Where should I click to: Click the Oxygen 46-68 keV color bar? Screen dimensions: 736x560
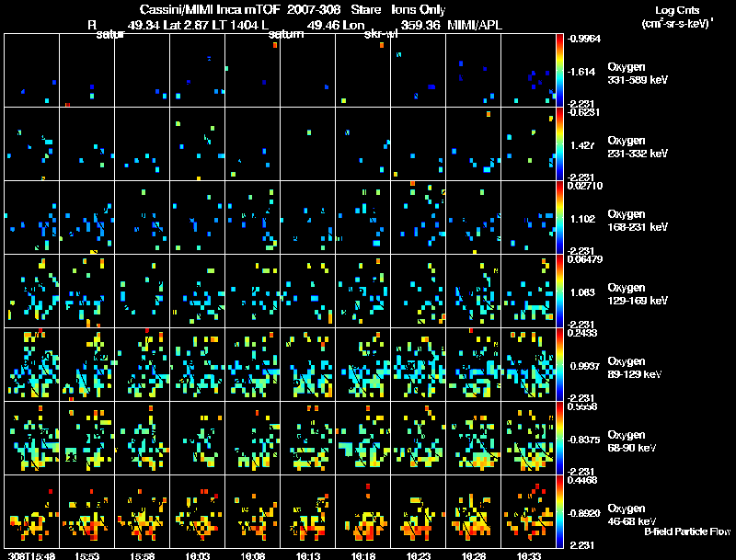[559, 512]
